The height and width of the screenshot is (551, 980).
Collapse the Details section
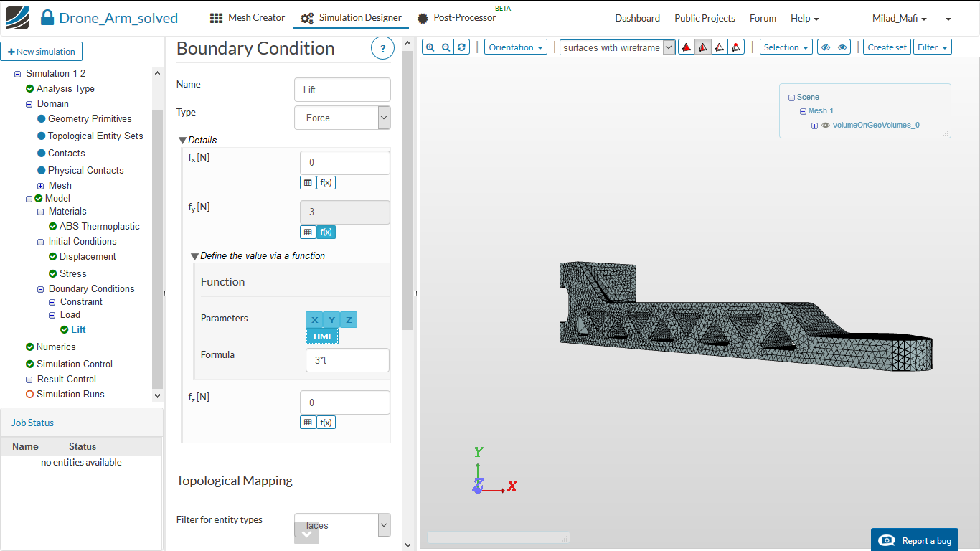pyautogui.click(x=183, y=140)
